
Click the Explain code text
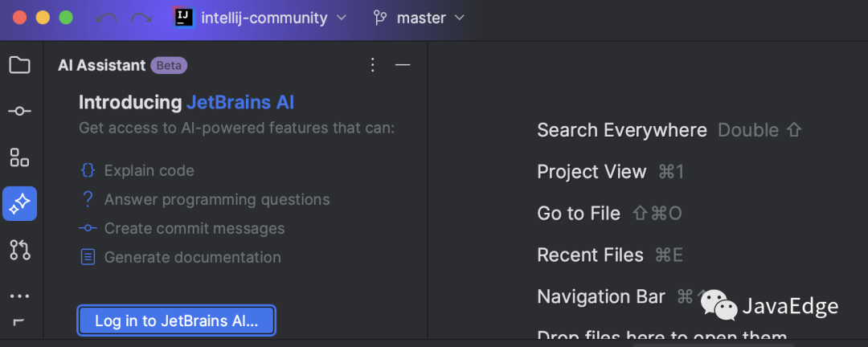(x=149, y=170)
